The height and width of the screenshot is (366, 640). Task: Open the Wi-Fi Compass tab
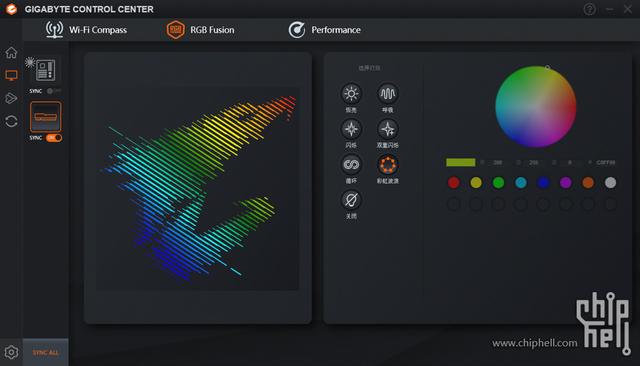pyautogui.click(x=86, y=30)
